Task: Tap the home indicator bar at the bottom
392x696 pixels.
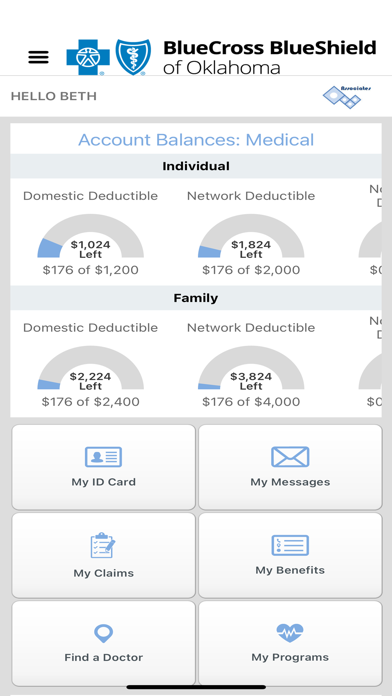Action: tap(196, 687)
